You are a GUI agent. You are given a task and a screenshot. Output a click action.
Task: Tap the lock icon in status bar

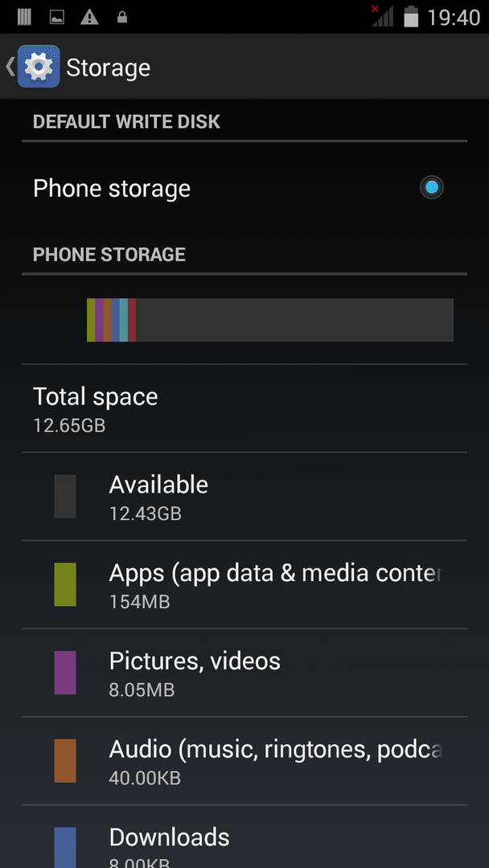pyautogui.click(x=122, y=17)
